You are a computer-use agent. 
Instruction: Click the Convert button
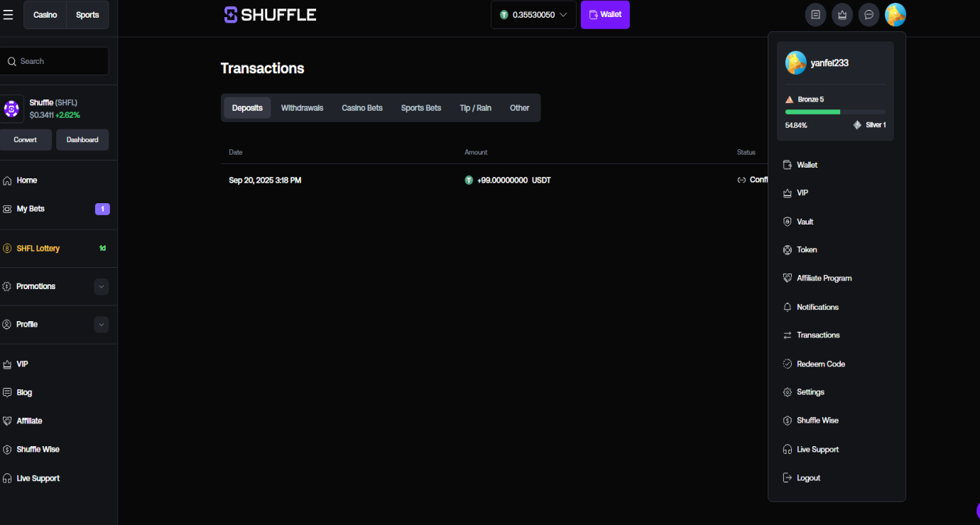point(26,140)
